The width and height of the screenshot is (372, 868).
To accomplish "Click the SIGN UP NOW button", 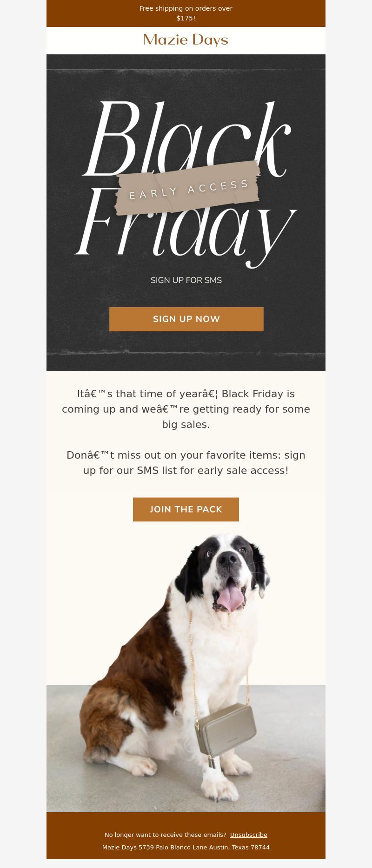I will click(186, 319).
